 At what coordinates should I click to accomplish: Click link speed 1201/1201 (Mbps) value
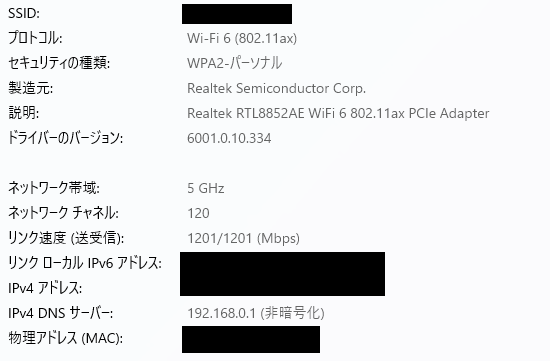(x=243, y=239)
